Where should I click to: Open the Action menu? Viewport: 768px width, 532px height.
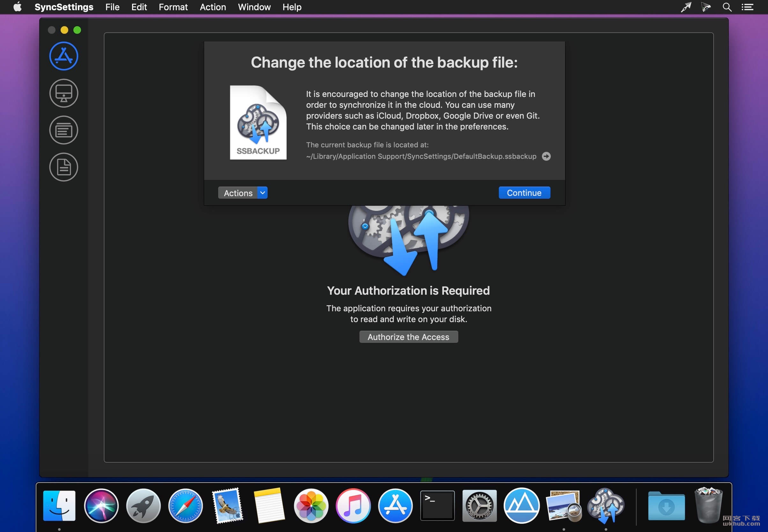(213, 7)
